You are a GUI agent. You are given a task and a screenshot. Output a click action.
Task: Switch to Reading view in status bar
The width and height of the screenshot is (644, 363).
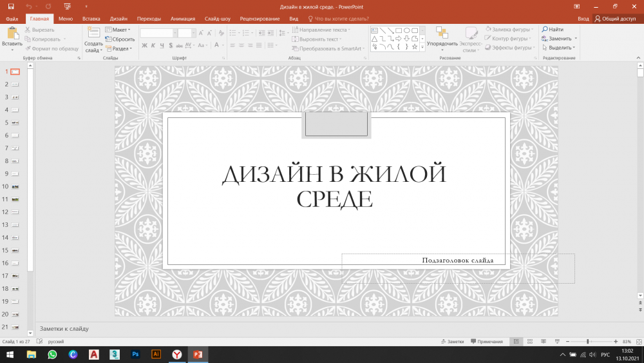tap(544, 341)
